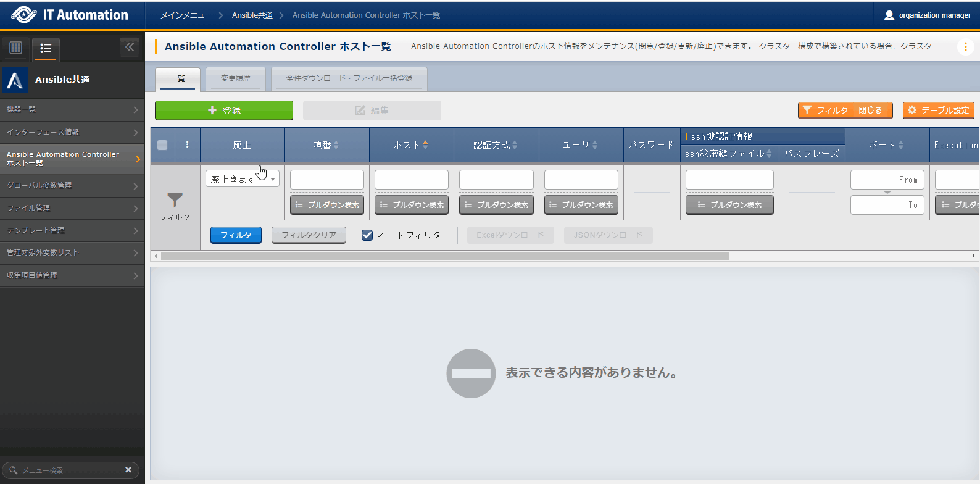Open the vertical dots page options menu
Viewport: 980px width, 484px height.
tap(965, 47)
